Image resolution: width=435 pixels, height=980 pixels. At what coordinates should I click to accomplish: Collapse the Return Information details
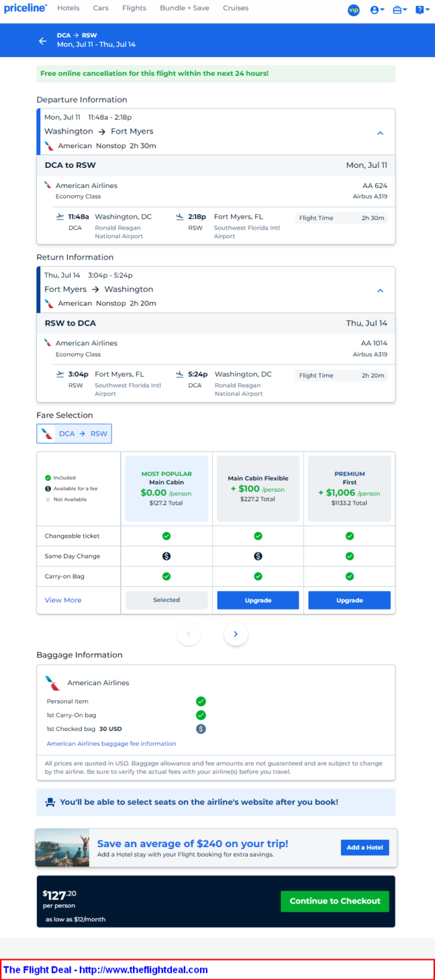click(x=380, y=291)
